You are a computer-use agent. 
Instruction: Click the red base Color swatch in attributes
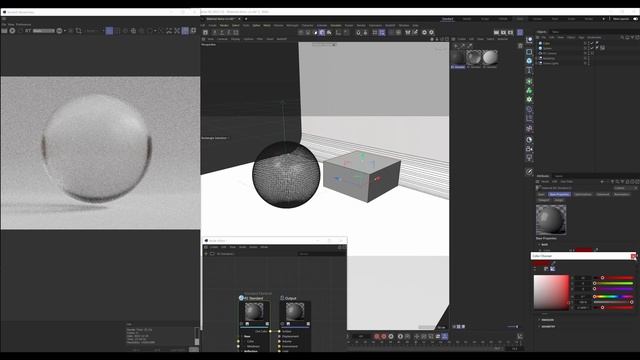click(x=584, y=250)
